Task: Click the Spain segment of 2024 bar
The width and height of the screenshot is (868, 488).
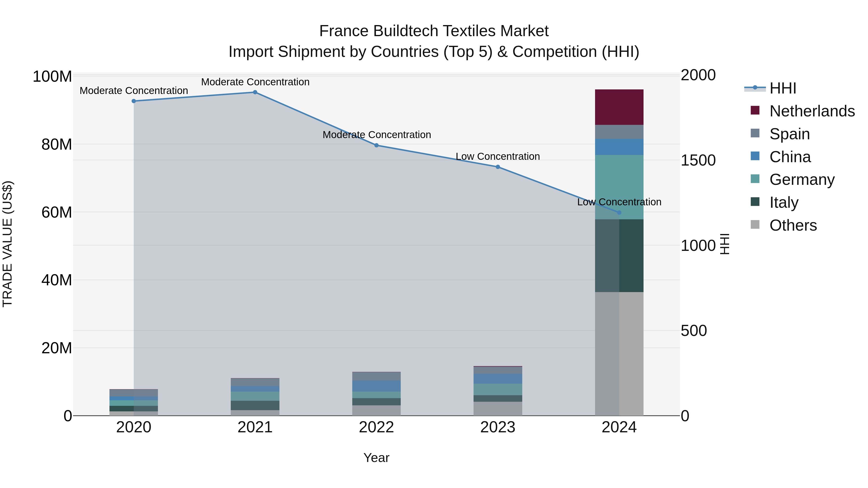Action: coord(619,132)
